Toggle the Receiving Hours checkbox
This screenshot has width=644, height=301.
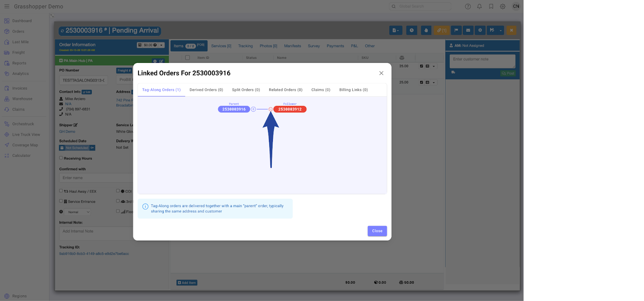coord(61,158)
